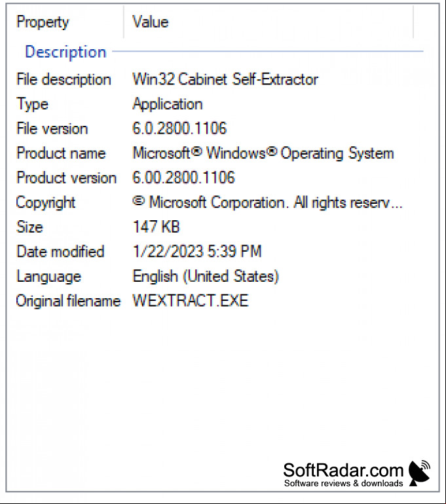Select the 147 KB size value
Viewport: 446px width, 504px height.
157,227
